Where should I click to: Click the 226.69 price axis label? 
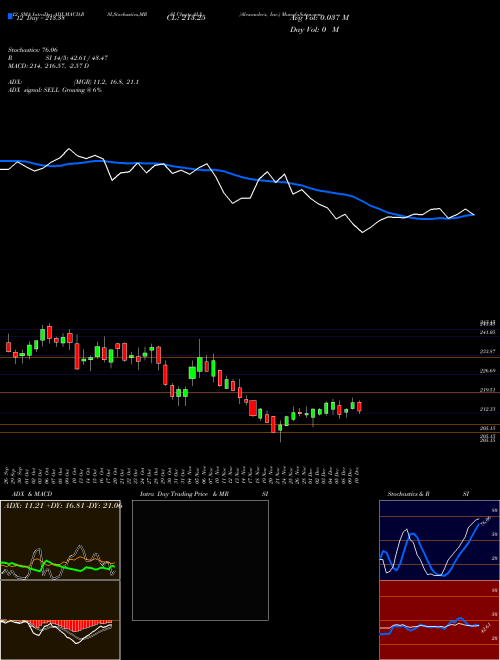tap(487, 371)
